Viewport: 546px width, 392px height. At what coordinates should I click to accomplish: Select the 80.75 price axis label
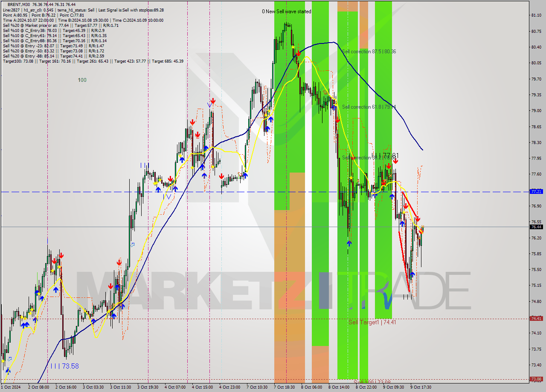point(536,31)
